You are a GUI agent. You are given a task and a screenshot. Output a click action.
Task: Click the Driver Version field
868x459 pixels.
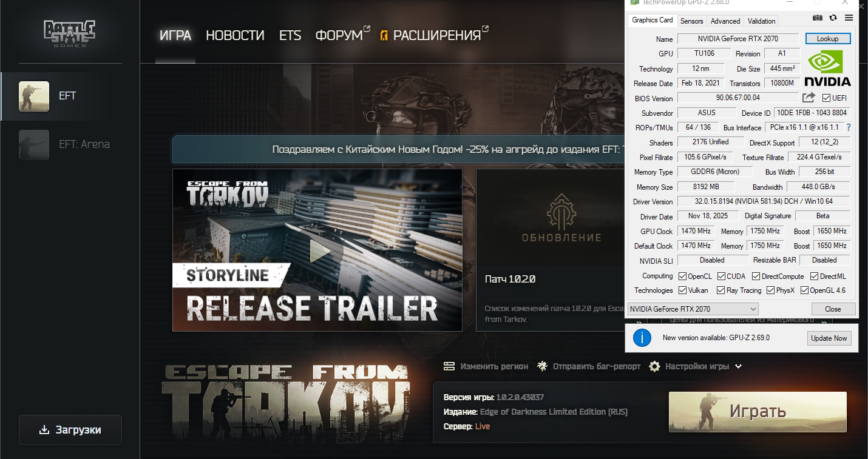pos(764,201)
